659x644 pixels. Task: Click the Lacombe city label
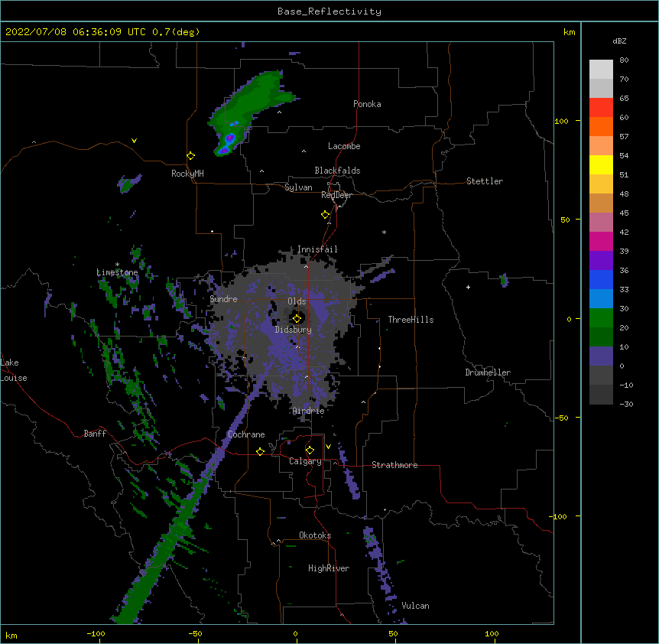[344, 146]
